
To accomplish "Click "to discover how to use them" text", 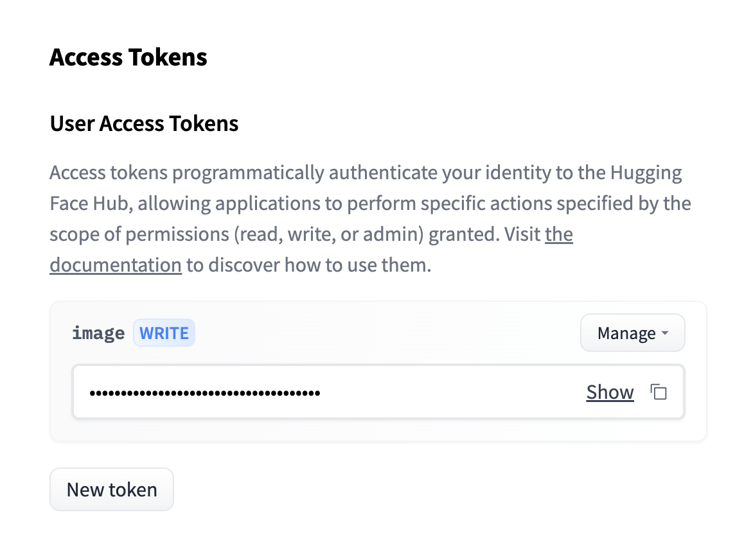I will [308, 265].
